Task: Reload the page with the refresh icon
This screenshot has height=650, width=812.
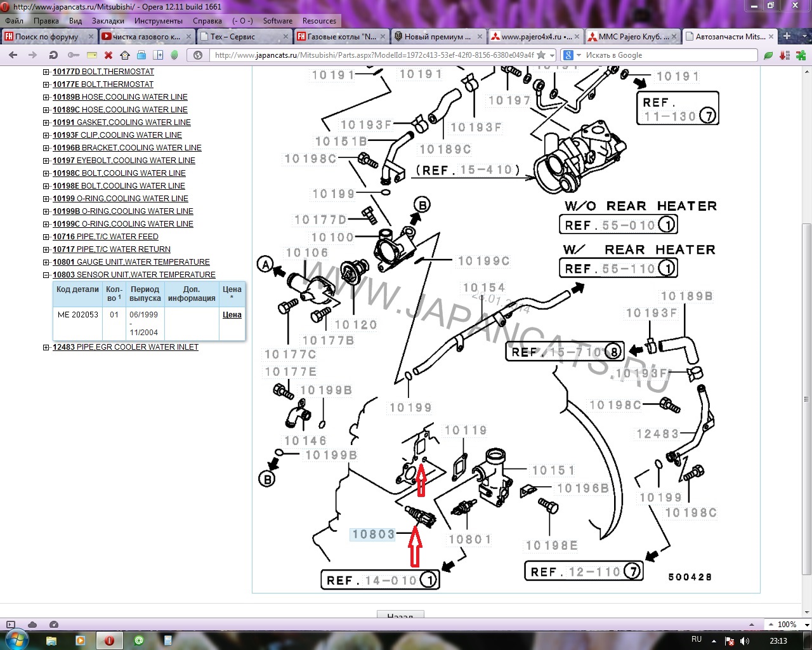Action: click(x=54, y=55)
